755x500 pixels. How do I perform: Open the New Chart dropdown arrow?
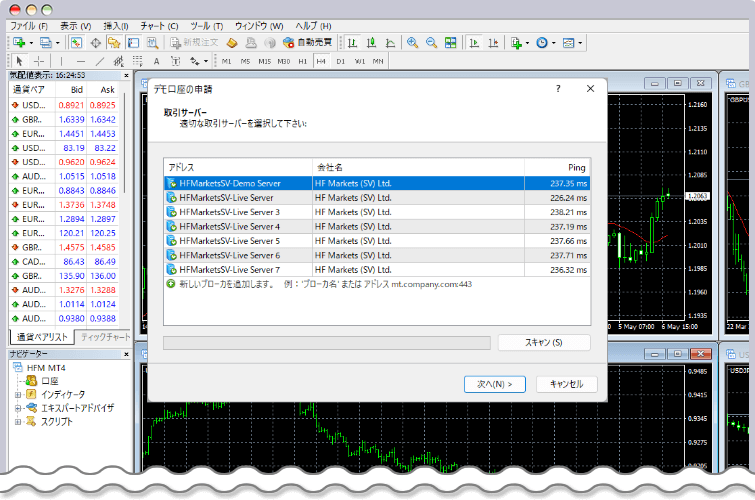[31, 43]
